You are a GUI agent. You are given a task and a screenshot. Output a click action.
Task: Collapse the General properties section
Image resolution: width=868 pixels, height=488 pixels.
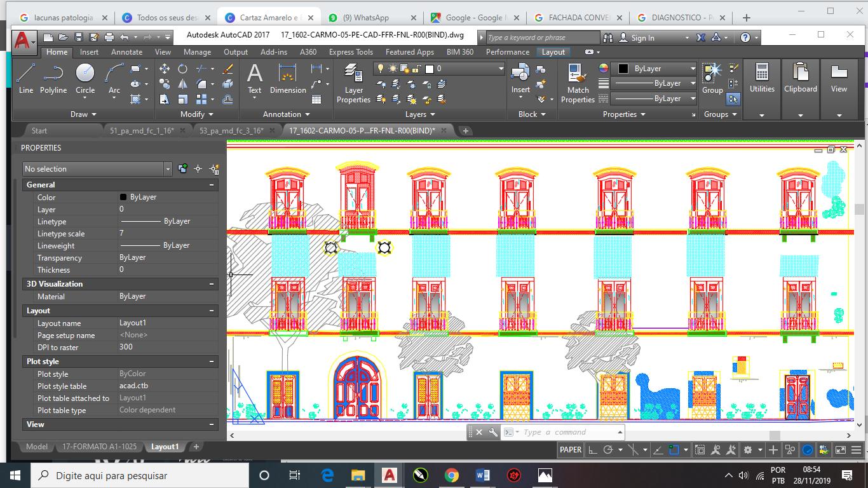click(212, 185)
